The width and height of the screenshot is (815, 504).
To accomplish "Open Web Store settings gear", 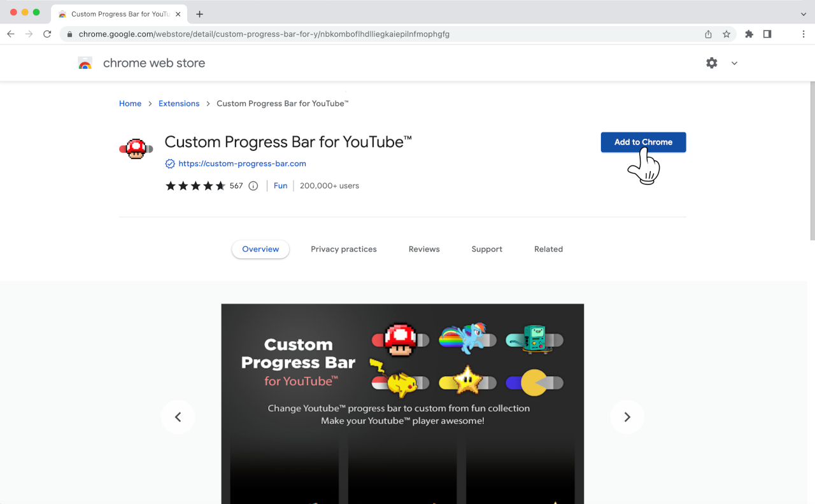I will 712,63.
